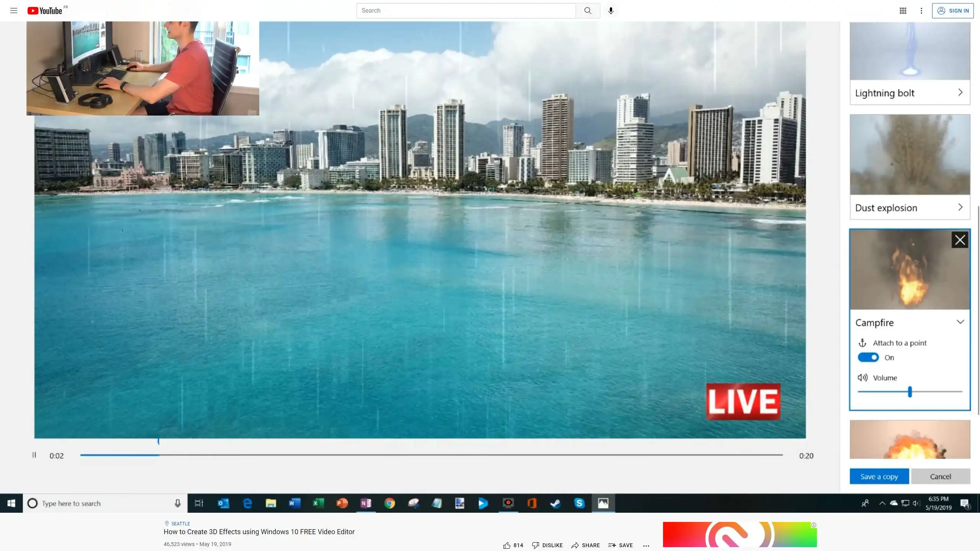Click the search magnifier button
980x551 pixels.
click(588, 11)
